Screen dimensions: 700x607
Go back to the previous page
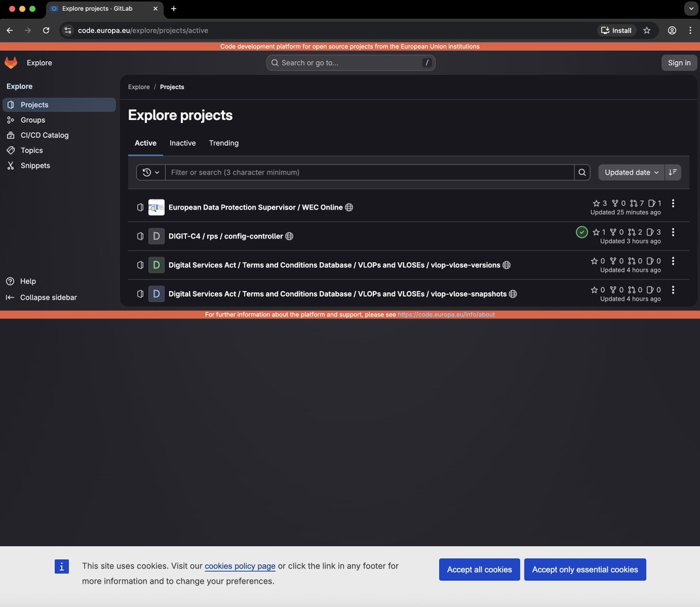pyautogui.click(x=10, y=30)
